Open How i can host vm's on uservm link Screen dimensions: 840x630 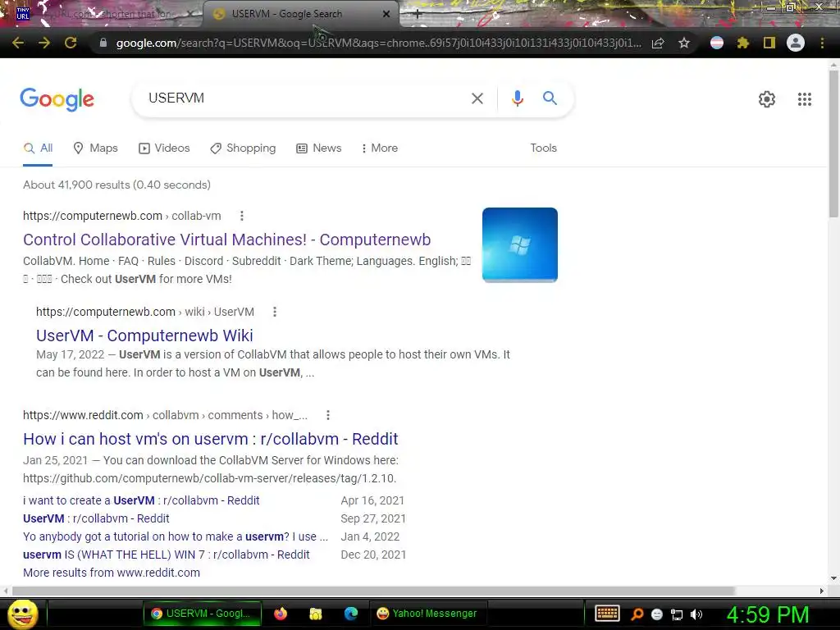(211, 440)
